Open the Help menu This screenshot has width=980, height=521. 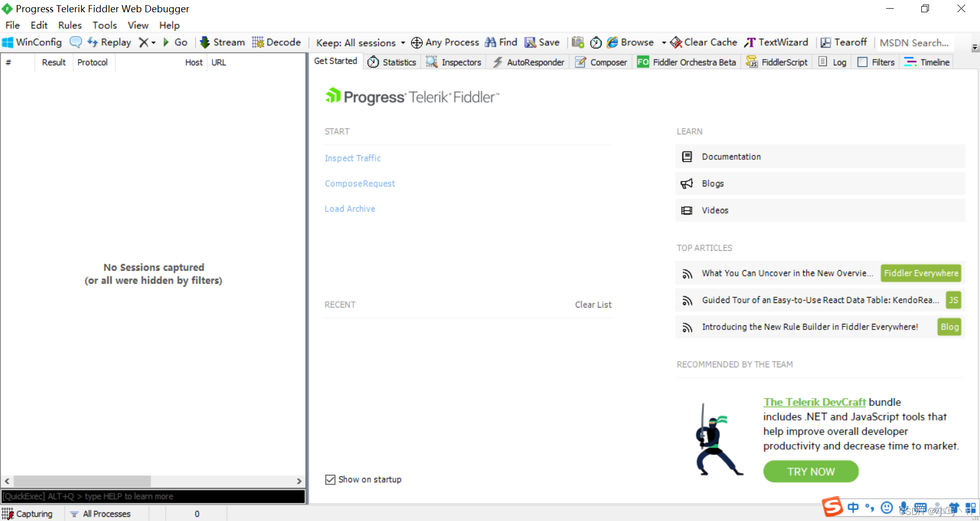169,25
